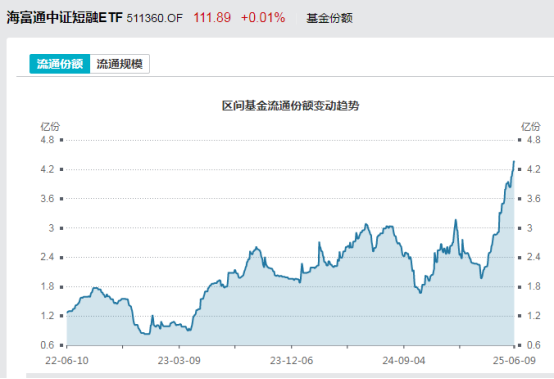Open the 基金份额 section label
This screenshot has height=379, width=554.
click(329, 18)
